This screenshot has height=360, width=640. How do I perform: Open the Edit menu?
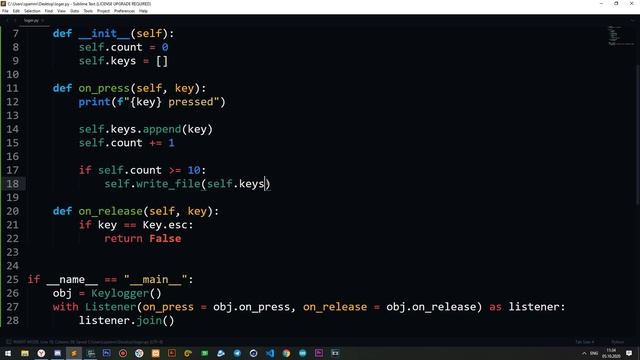(16, 11)
